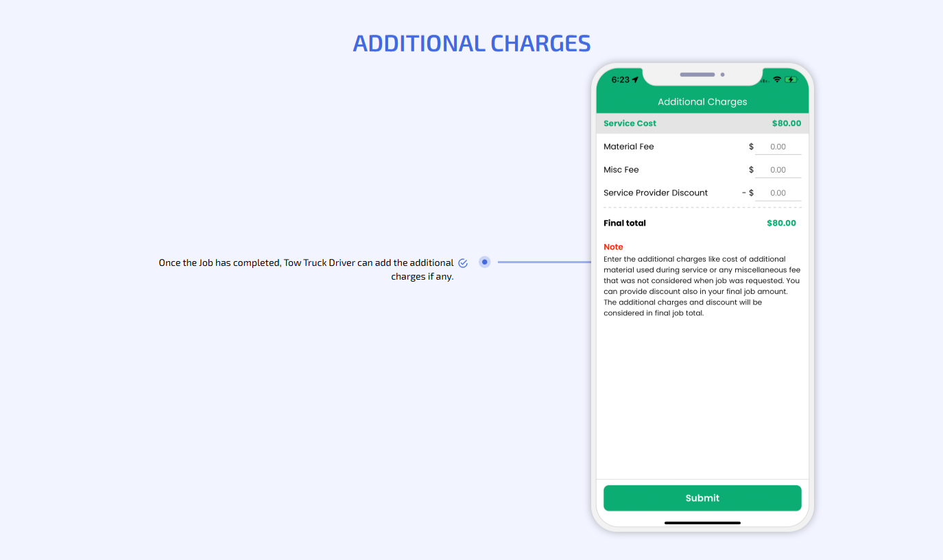Click the Service Cost $80.00 amount
Image resolution: width=943 pixels, height=560 pixels.
pyautogui.click(x=786, y=123)
